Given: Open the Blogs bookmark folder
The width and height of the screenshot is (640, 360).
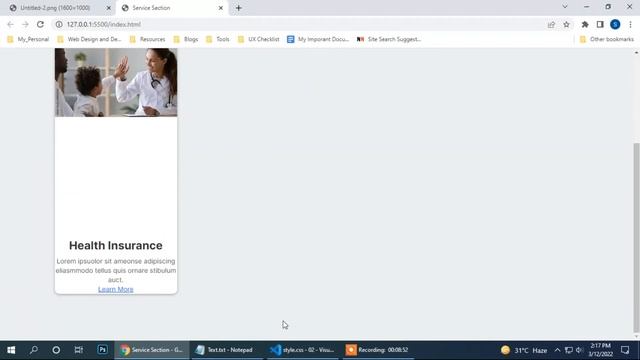Looking at the screenshot, I should [x=186, y=39].
